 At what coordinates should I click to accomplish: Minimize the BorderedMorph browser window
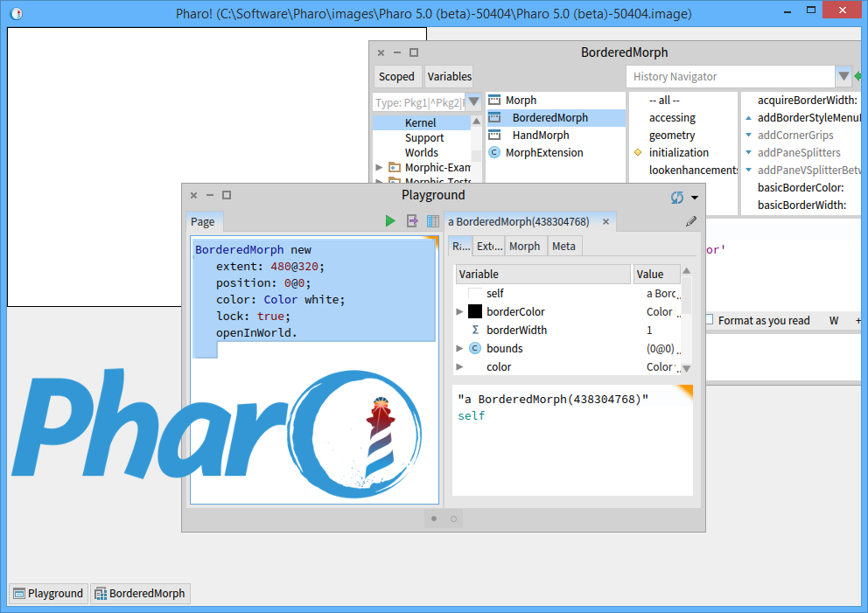coord(397,52)
